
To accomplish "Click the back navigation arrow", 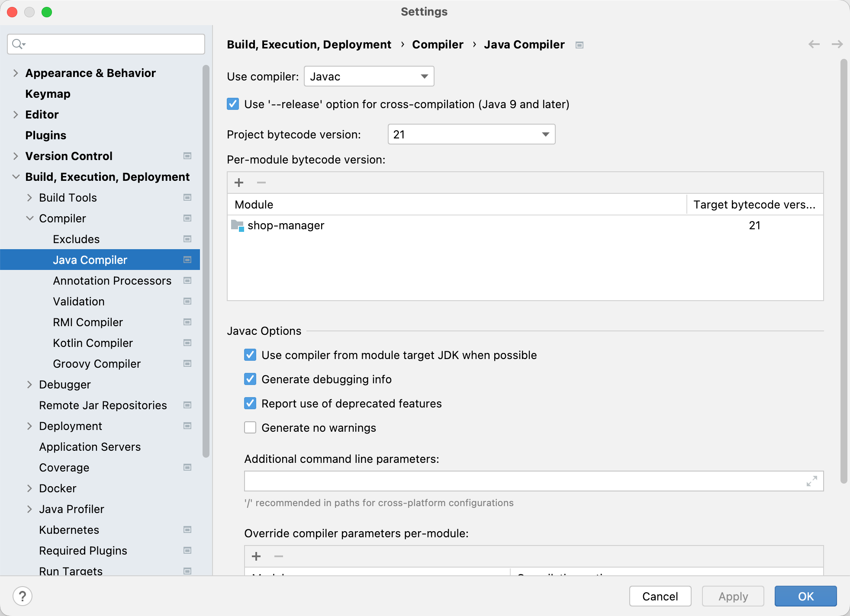I will 814,44.
